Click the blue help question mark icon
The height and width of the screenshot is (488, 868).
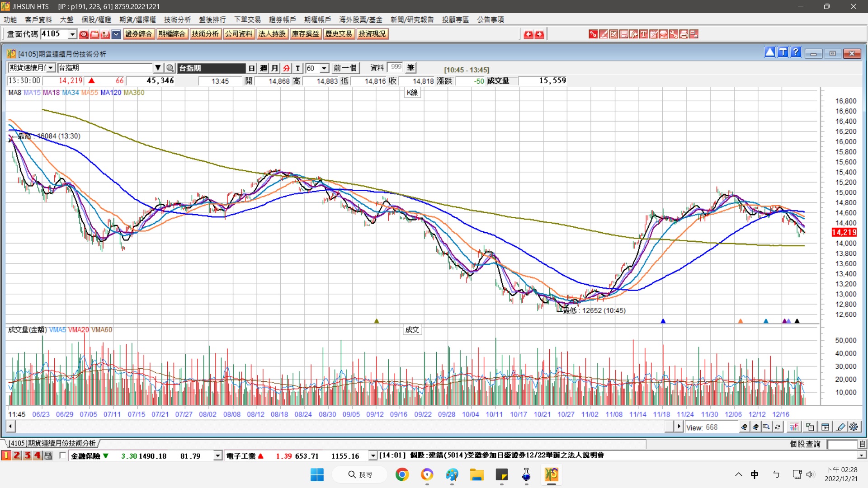pyautogui.click(x=796, y=52)
